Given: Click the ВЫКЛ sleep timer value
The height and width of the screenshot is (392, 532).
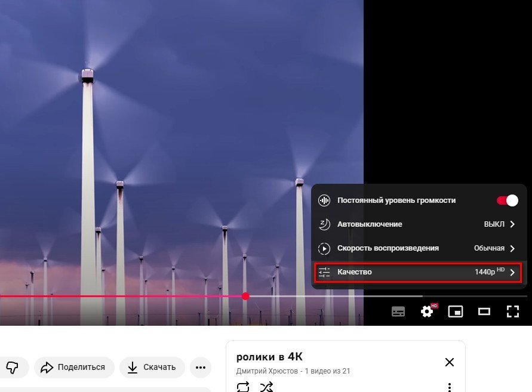Looking at the screenshot, I should click(x=494, y=224).
